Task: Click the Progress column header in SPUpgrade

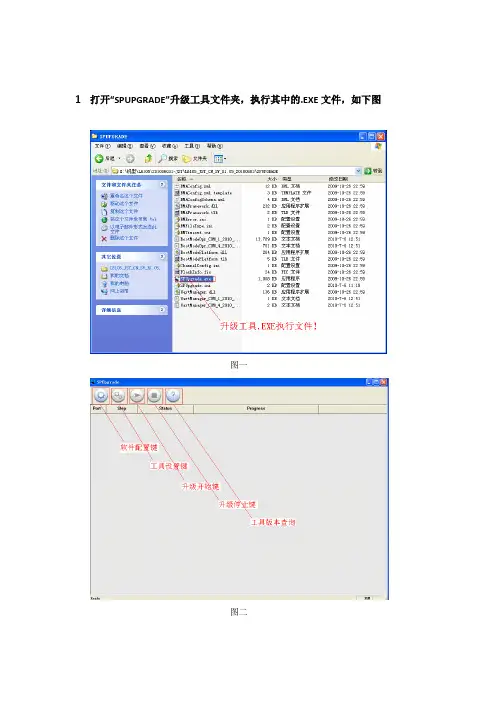Action: [x=256, y=408]
